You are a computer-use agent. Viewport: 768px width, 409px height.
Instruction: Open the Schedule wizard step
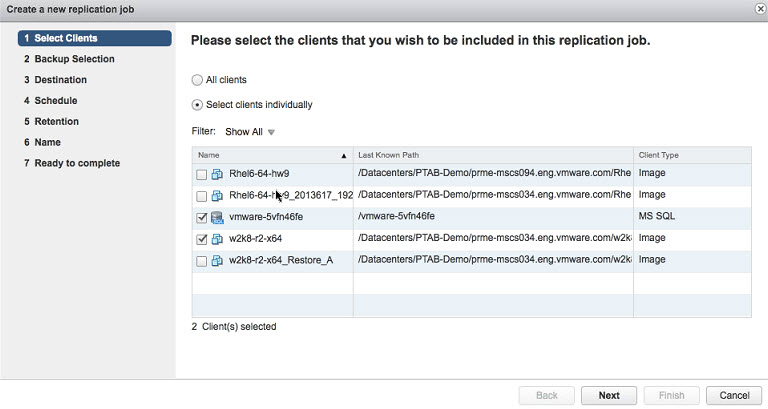[x=55, y=100]
